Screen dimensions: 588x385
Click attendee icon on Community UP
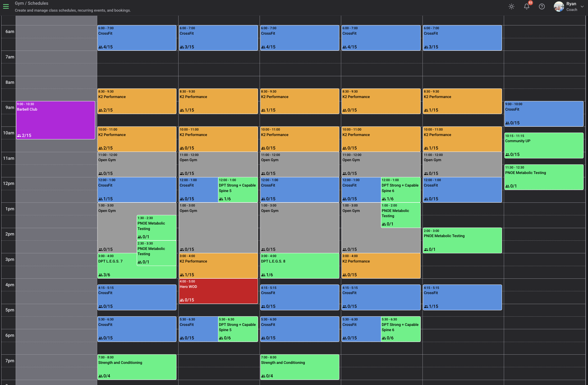click(507, 155)
